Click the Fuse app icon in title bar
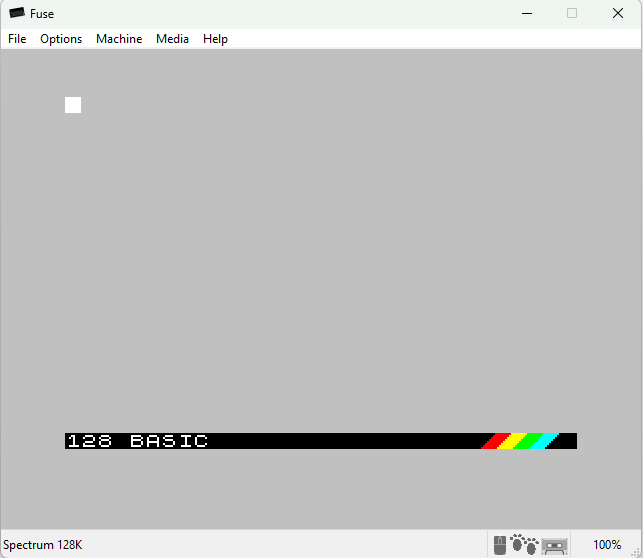Screen dimensions: 643x558 [17, 13]
